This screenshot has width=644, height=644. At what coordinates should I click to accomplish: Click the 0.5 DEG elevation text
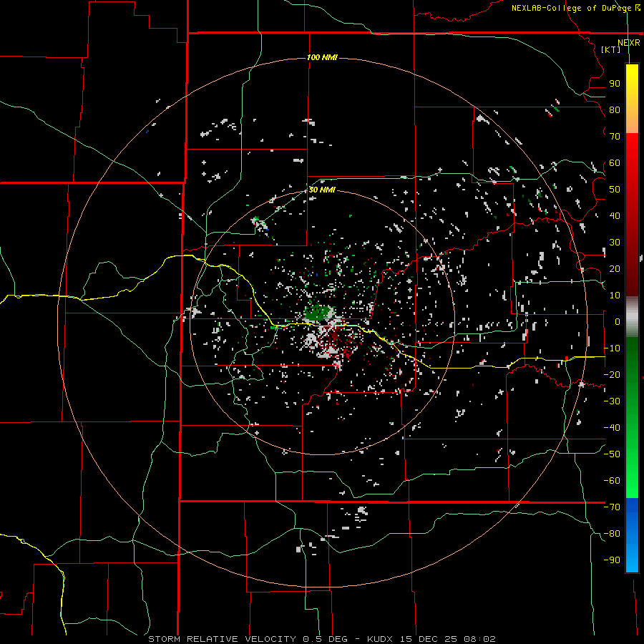[x=325, y=639]
